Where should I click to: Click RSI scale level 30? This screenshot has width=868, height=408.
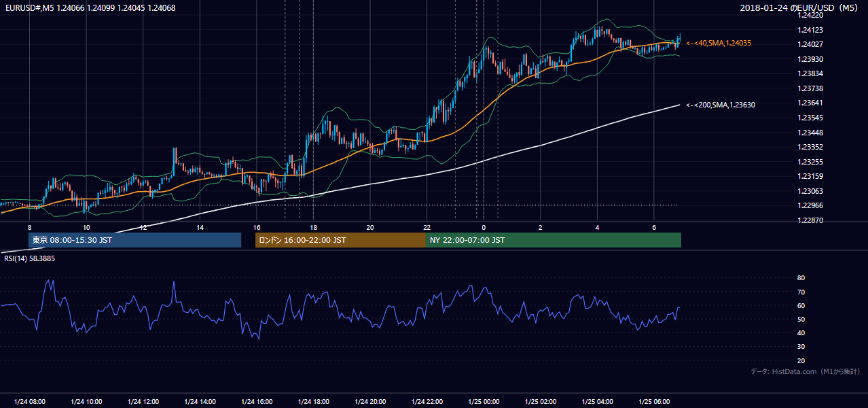pyautogui.click(x=801, y=347)
